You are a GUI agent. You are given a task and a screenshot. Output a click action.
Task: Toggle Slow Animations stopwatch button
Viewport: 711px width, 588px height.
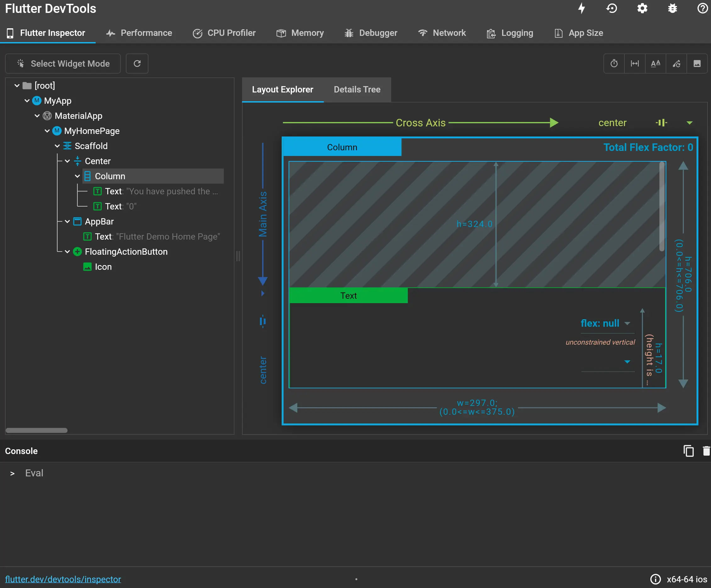[x=614, y=64]
